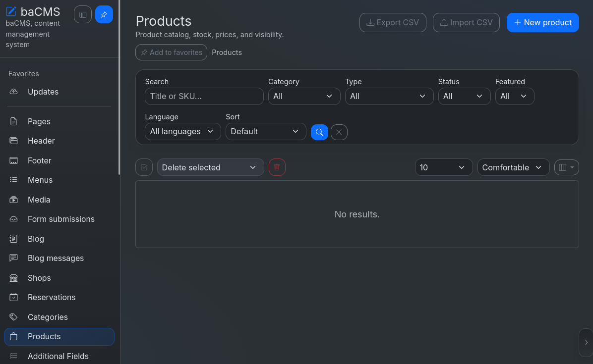The image size is (593, 364).
Task: Click the New product button
Action: pos(543,23)
